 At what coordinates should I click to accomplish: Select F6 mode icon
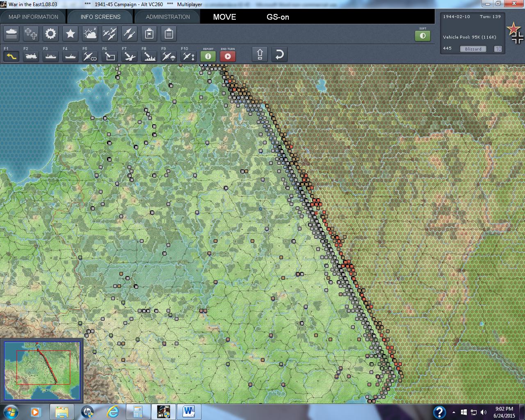pos(110,56)
